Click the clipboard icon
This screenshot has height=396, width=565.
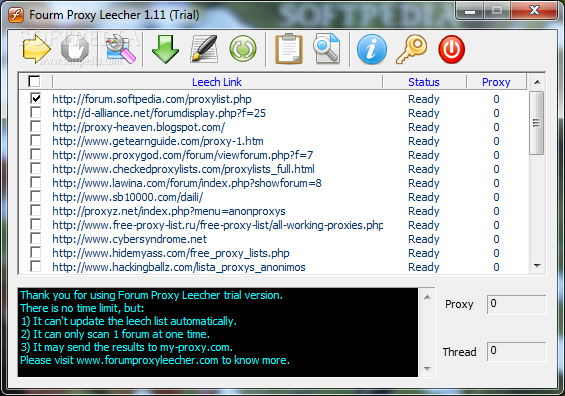[x=289, y=49]
